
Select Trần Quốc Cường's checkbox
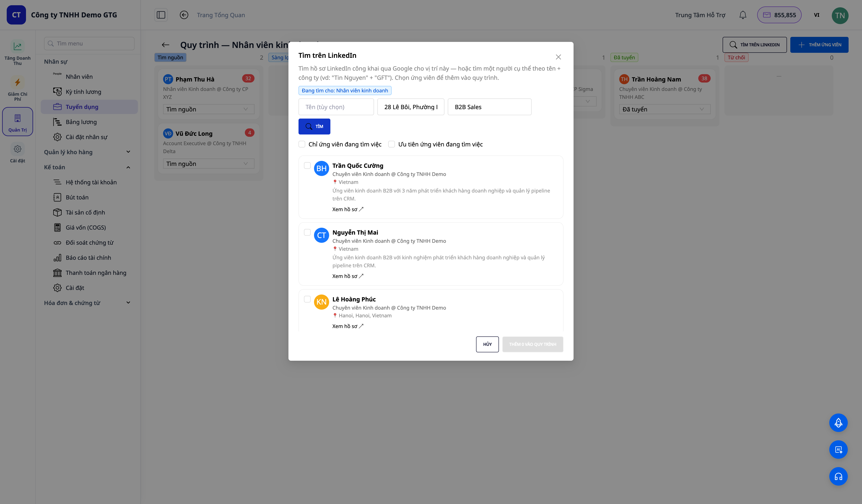307,165
